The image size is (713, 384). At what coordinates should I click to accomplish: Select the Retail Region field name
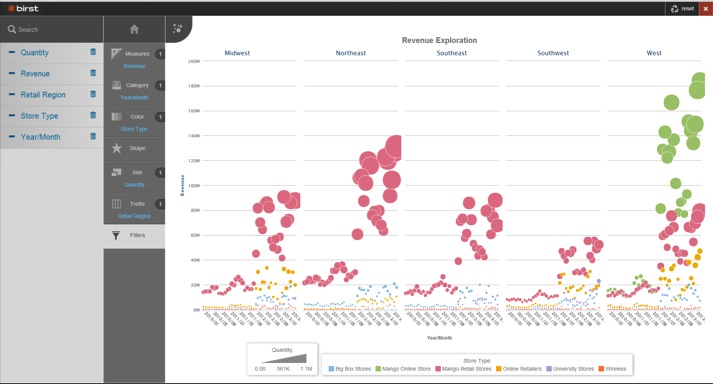43,95
